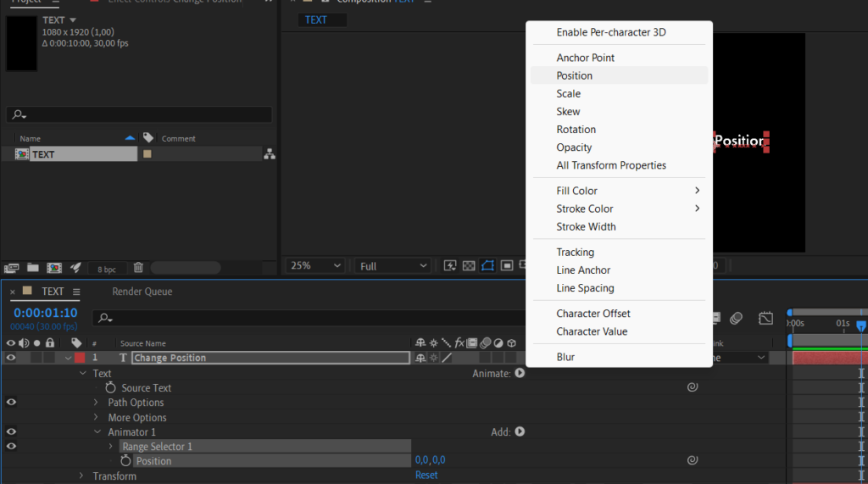Open the TEXT composition dropdown in Project panel
The width and height of the screenshot is (868, 484).
(x=73, y=20)
